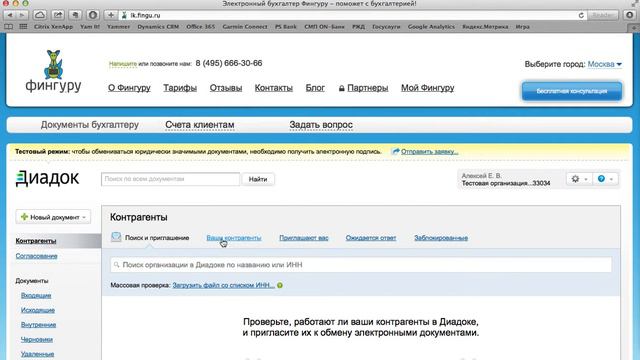Open Внутренние documents
The image size is (640, 360).
click(38, 324)
